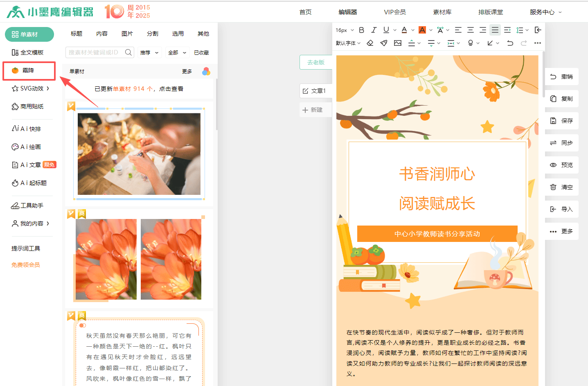Switch to the 图片 material tab
The width and height of the screenshot is (588, 386).
coord(127,34)
